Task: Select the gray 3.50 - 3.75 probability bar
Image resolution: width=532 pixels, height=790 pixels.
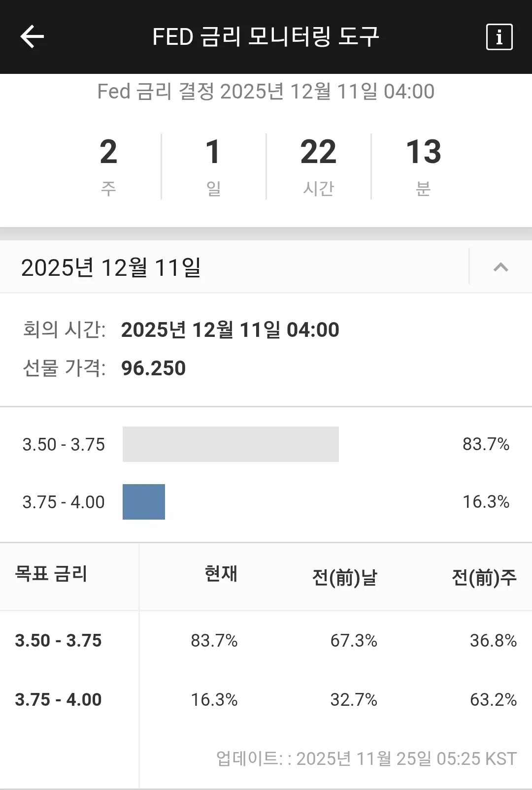Action: [231, 444]
